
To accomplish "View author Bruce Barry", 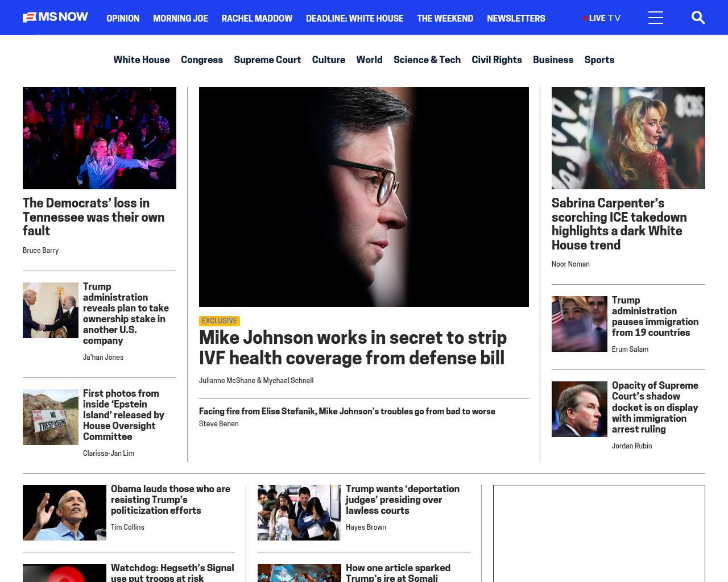I will point(40,251).
